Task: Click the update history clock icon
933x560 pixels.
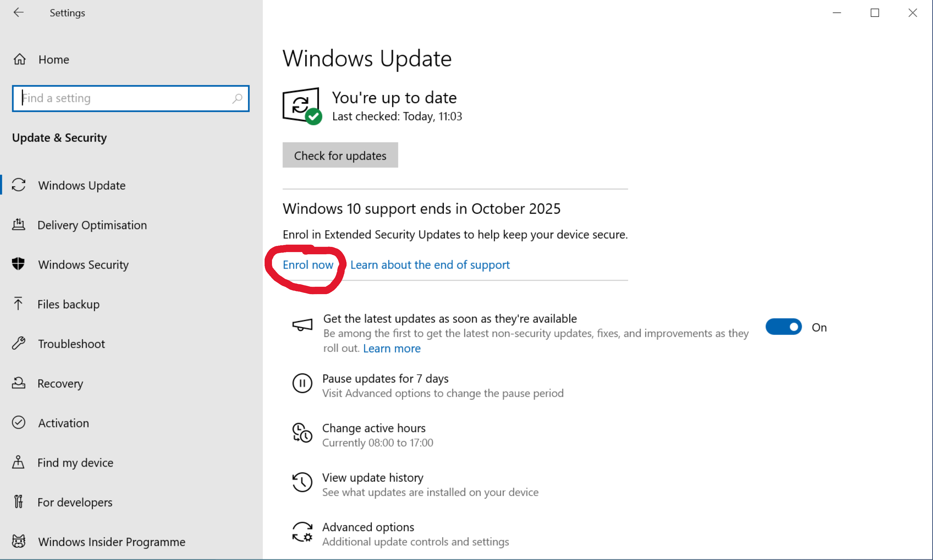Action: pos(302,482)
